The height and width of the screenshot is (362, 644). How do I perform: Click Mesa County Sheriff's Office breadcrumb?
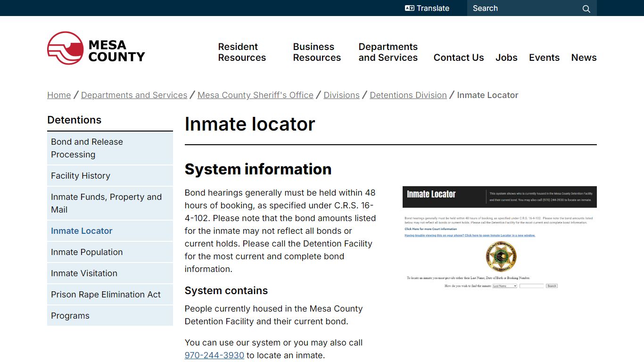tap(256, 95)
